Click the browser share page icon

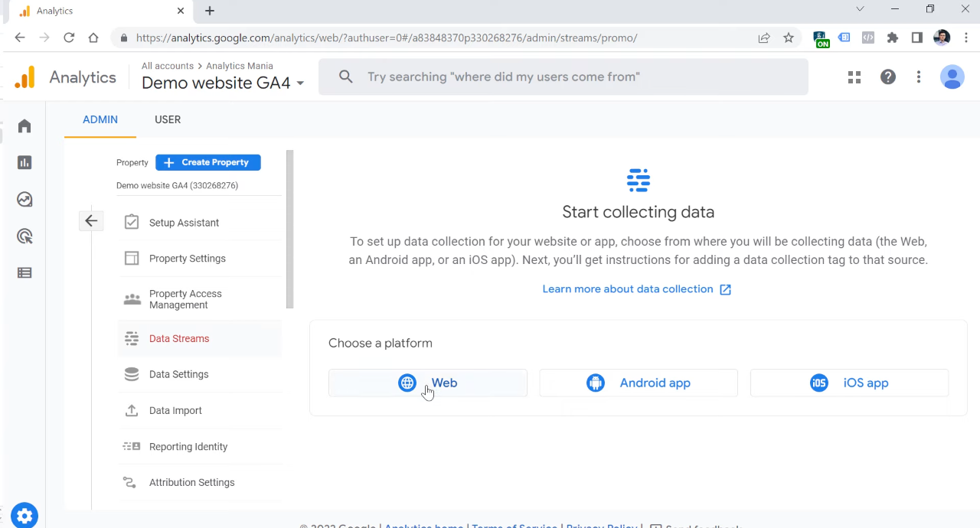click(x=764, y=37)
